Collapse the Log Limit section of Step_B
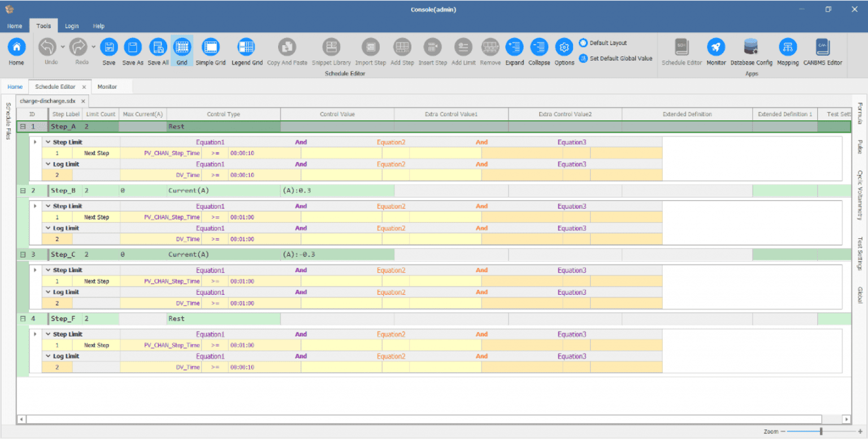Image resolution: width=868 pixels, height=440 pixels. tap(49, 228)
